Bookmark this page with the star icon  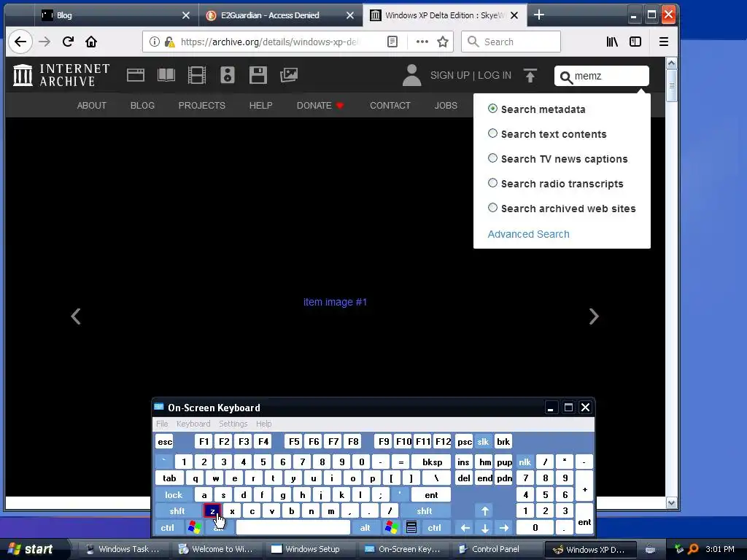point(443,42)
